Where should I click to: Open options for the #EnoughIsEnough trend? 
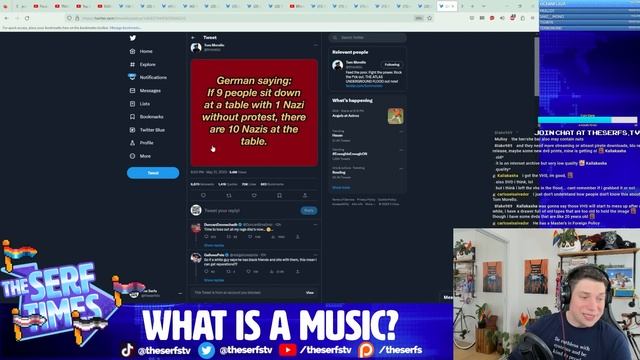click(x=401, y=150)
